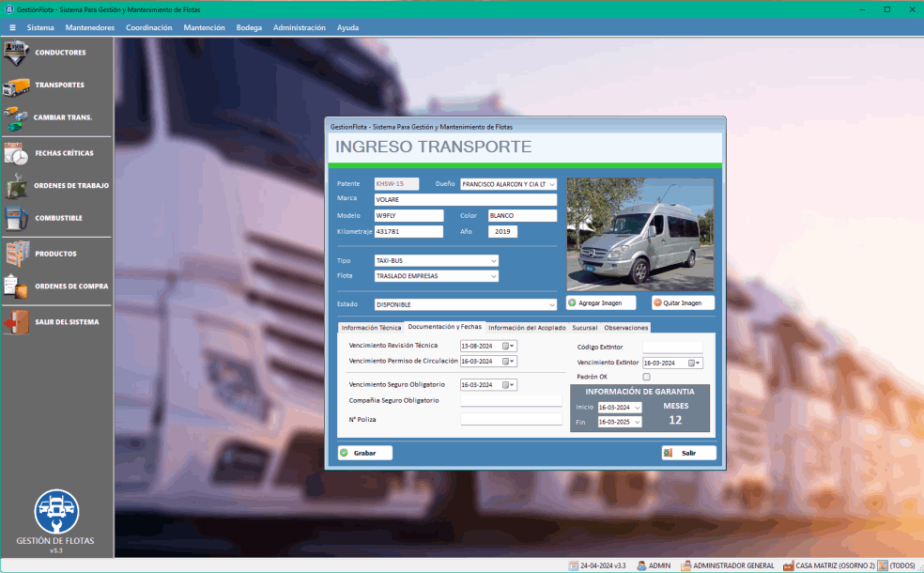Open the Combustible fuel pump icon
Viewport: 924px width, 573px height.
(16, 218)
